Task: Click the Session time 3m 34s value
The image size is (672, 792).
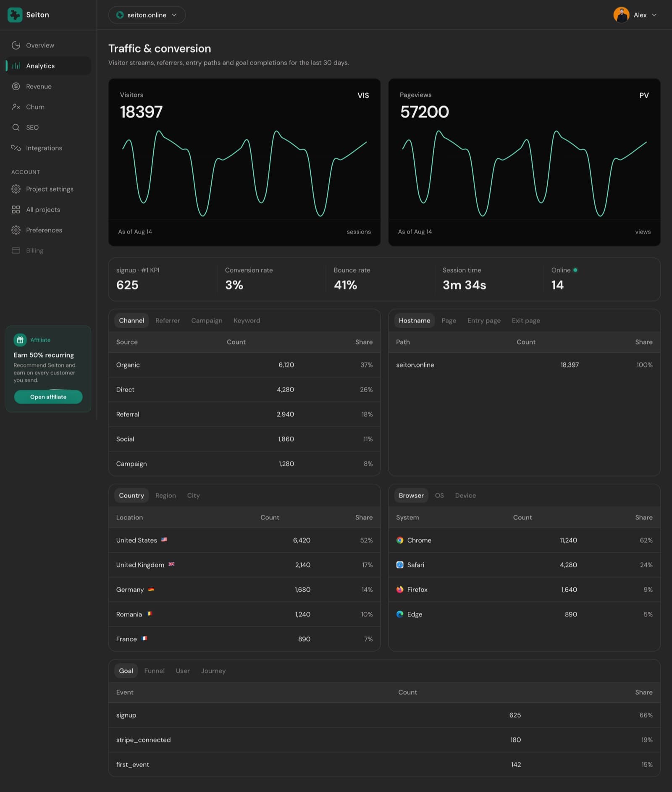Action: [x=464, y=286]
